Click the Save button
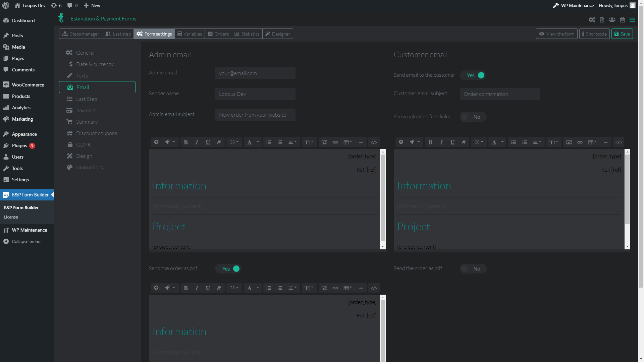 coord(622,34)
